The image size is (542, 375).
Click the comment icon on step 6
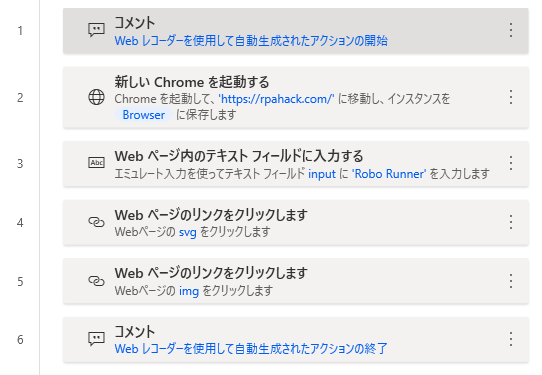tap(96, 339)
